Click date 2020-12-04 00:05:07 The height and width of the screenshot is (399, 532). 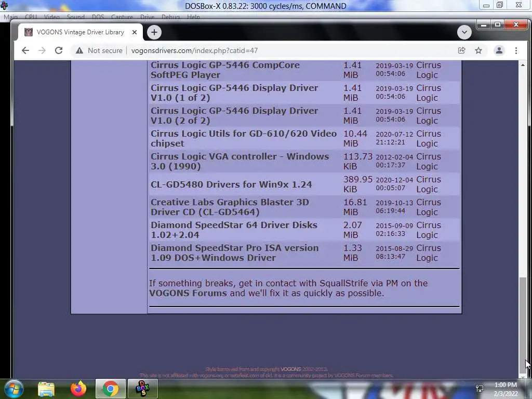394,183
